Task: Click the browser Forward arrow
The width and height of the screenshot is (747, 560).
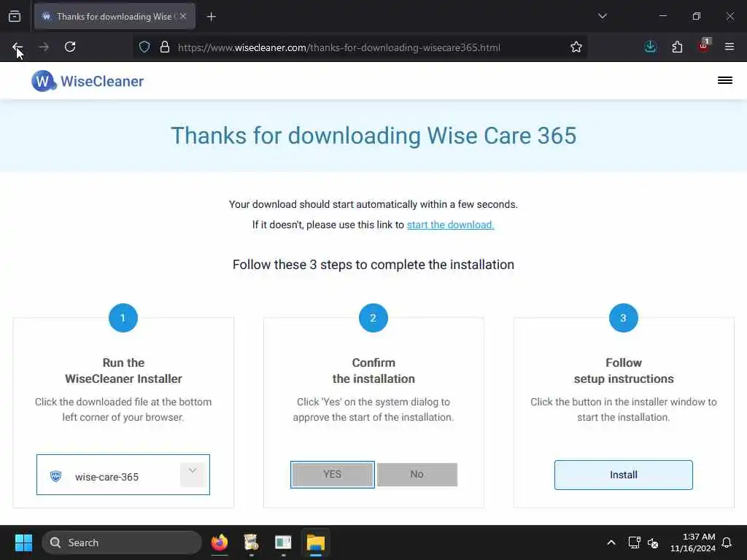Action: pos(43,47)
